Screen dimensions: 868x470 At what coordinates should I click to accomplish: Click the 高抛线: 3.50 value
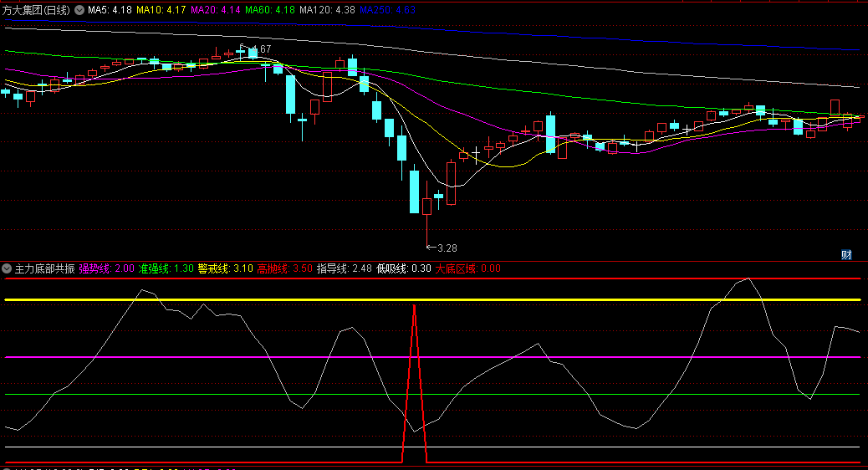(284, 269)
